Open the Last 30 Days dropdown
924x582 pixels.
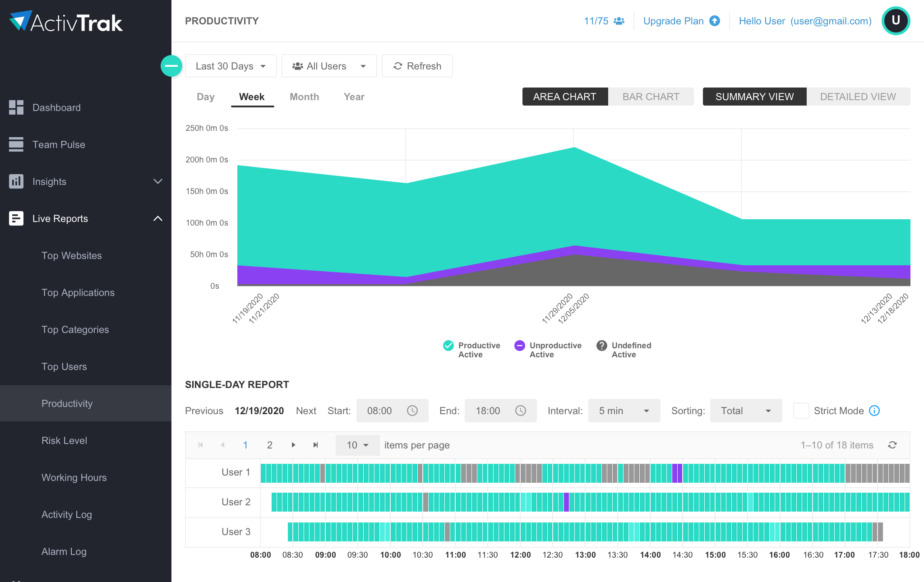coord(231,66)
